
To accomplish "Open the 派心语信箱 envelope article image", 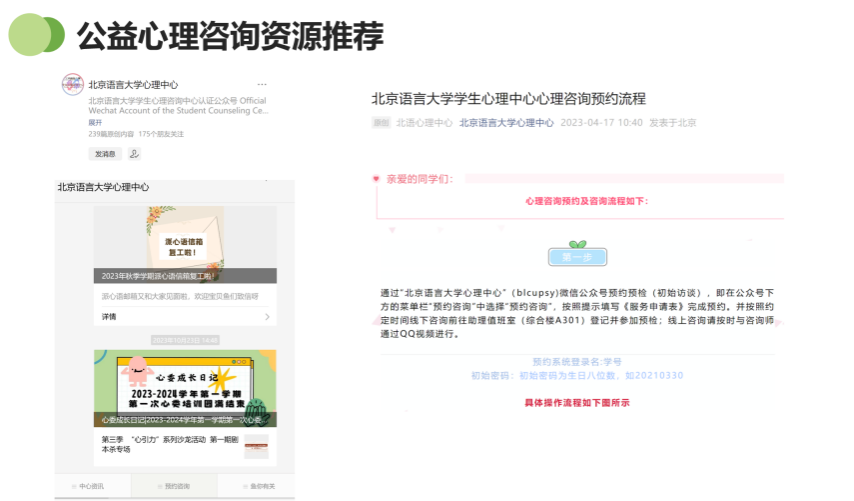I will pyautogui.click(x=185, y=244).
